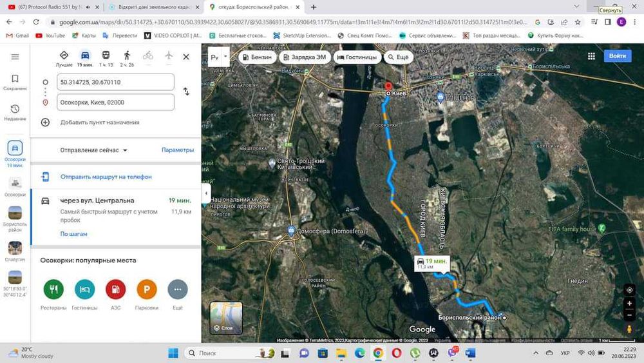Screen dimensions: 644x363
Task: Open the Recents history sidebar item
Action: tap(15, 113)
